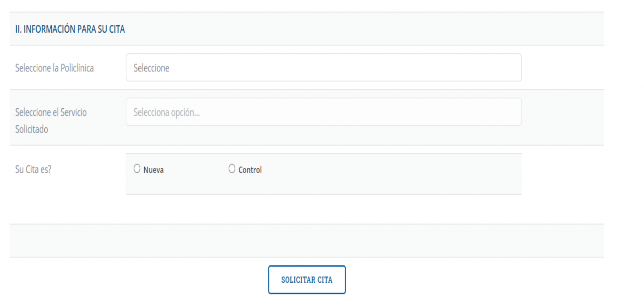Open the Servicio Solicitado combo box
Image resolution: width=644 pixels, height=304 pixels.
(324, 112)
